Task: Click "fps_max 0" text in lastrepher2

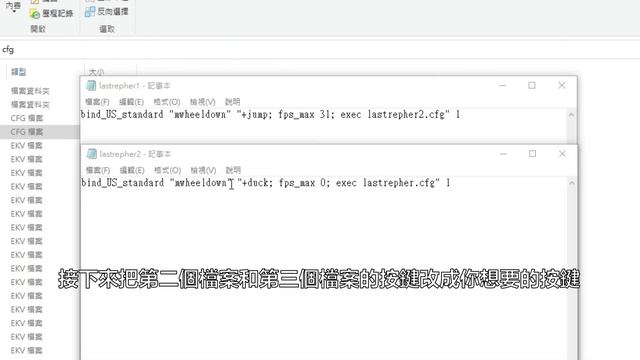Action: pyautogui.click(x=302, y=183)
